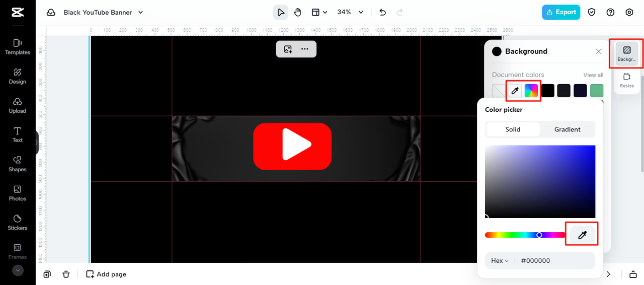
Task: Open the settings hexagon icon
Action: 629,13
